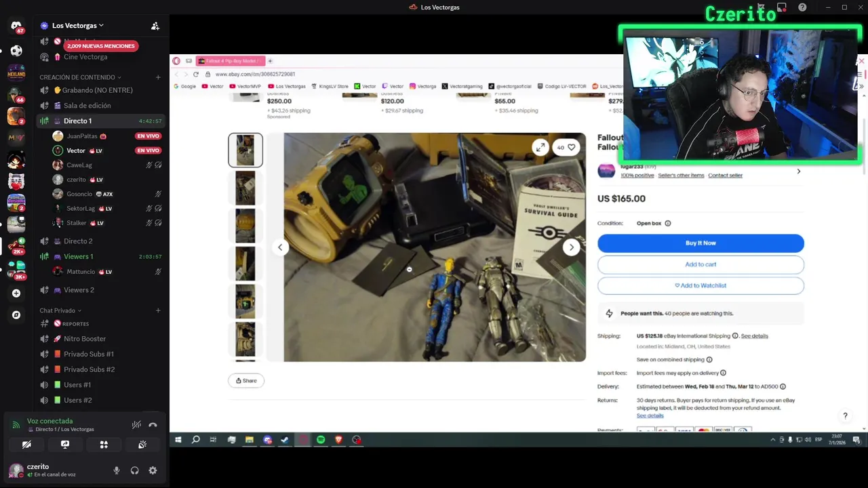Deafen audio with the headphones icon
868x488 pixels.
point(134,470)
